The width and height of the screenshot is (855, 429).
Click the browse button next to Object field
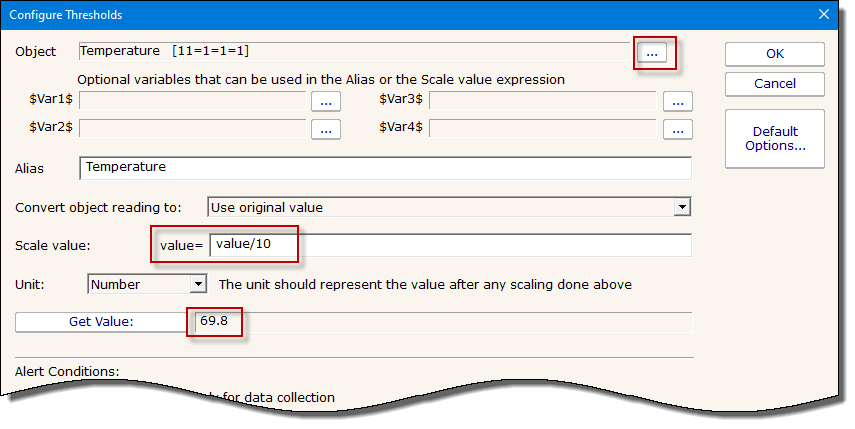[x=653, y=52]
